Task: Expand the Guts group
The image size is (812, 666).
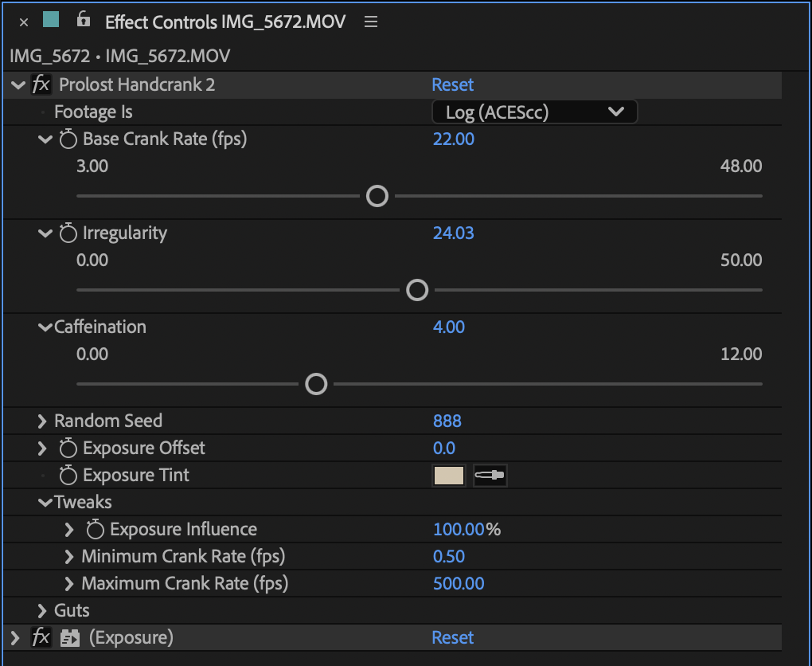Action: pyautogui.click(x=42, y=611)
